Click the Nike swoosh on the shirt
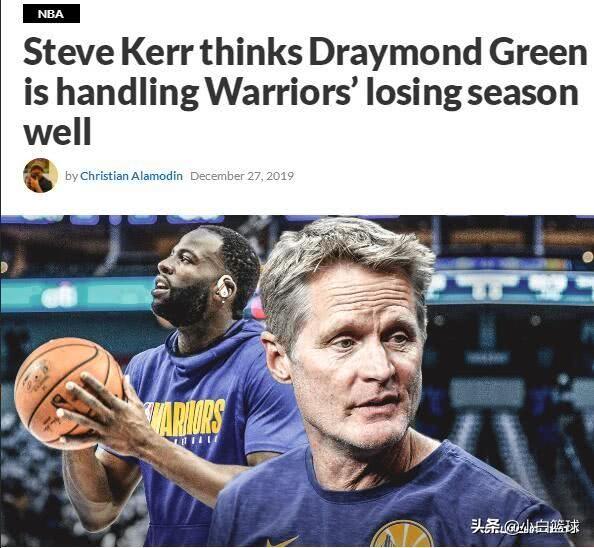This screenshot has height=548, width=594. 280,542
